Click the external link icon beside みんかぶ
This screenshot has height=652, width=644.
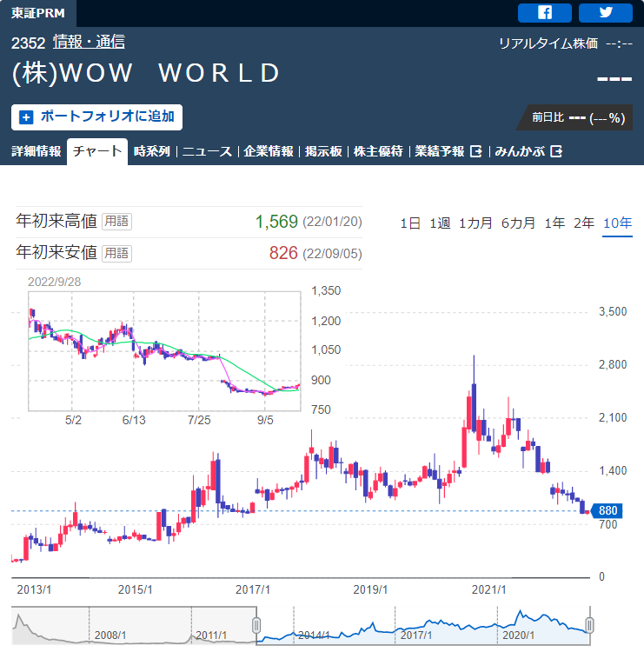[556, 151]
